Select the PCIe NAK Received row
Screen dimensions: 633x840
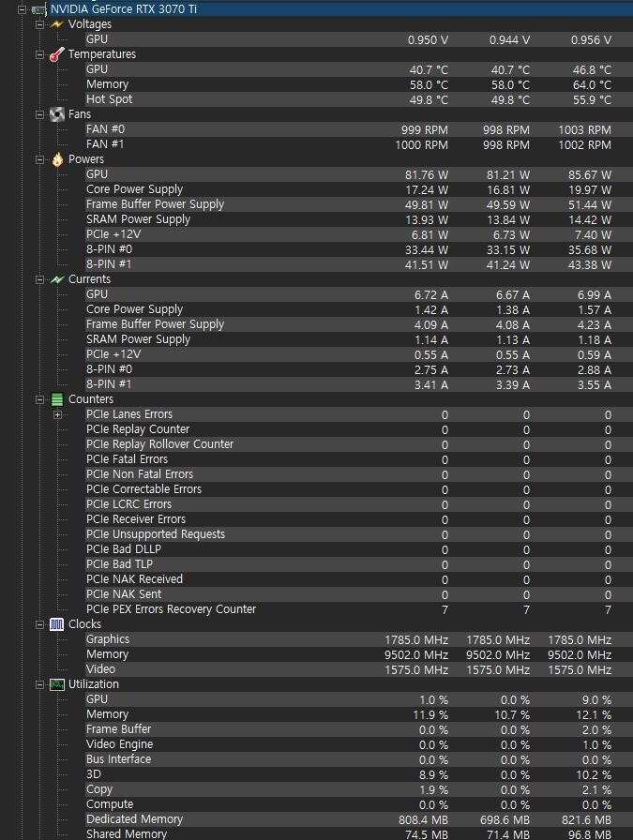click(x=358, y=579)
